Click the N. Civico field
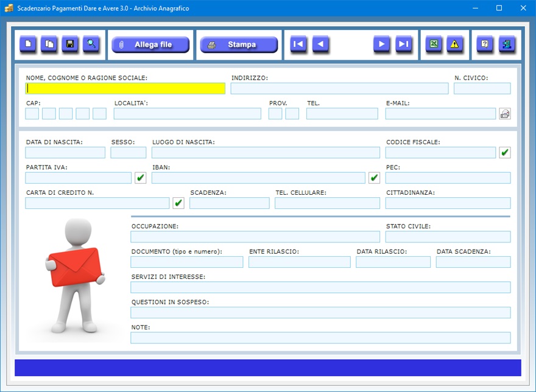The image size is (536, 392). point(482,88)
